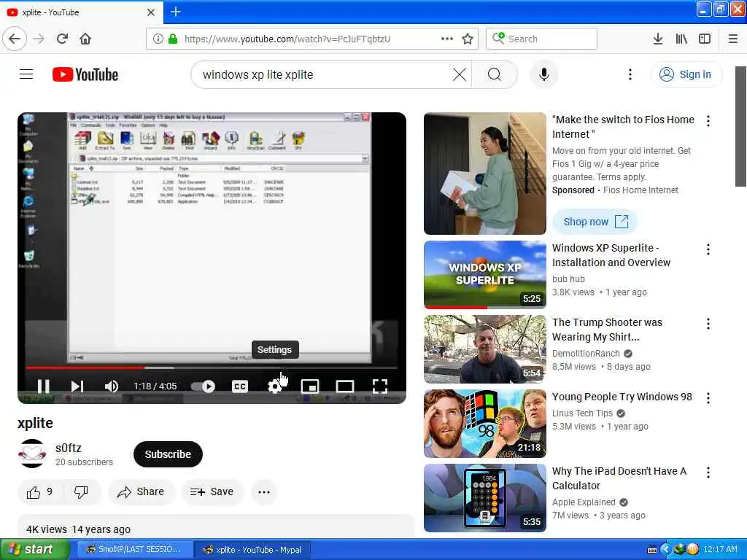The width and height of the screenshot is (747, 560).
Task: Subscribe to the s0ftz channel
Action: pos(169,454)
